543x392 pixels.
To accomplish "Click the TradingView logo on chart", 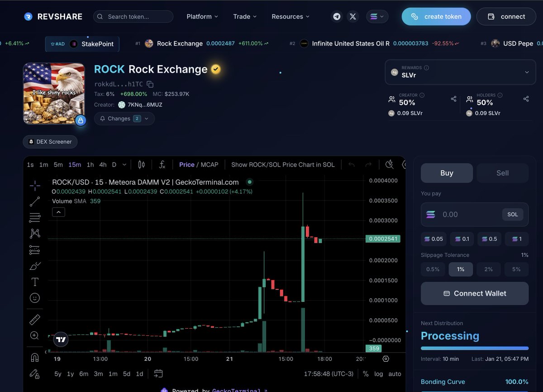I will pyautogui.click(x=61, y=339).
